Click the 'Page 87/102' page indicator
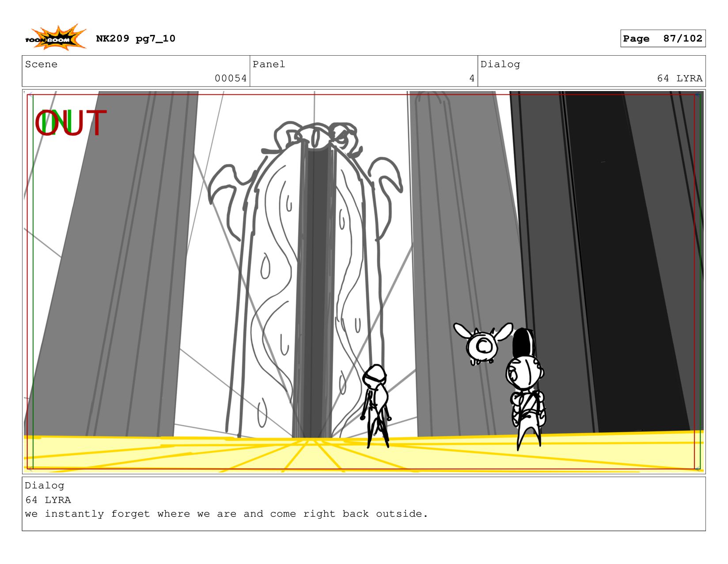The width and height of the screenshot is (728, 564). click(x=663, y=38)
